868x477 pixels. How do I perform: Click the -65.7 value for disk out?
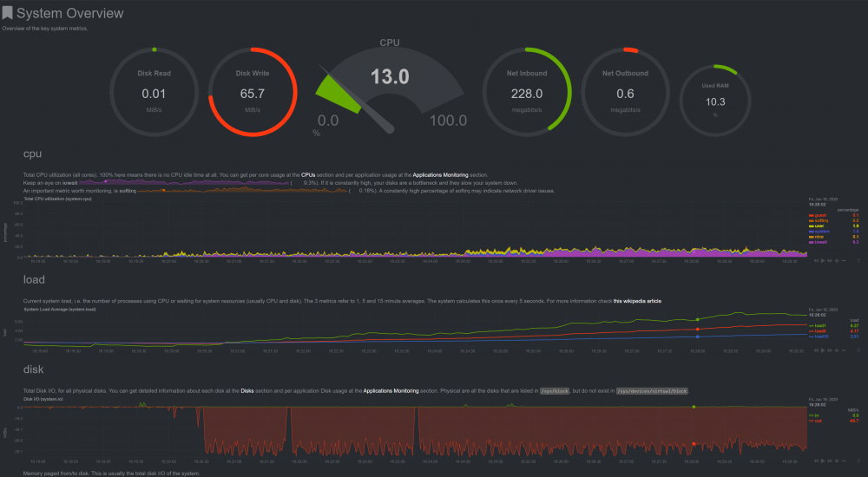click(853, 421)
